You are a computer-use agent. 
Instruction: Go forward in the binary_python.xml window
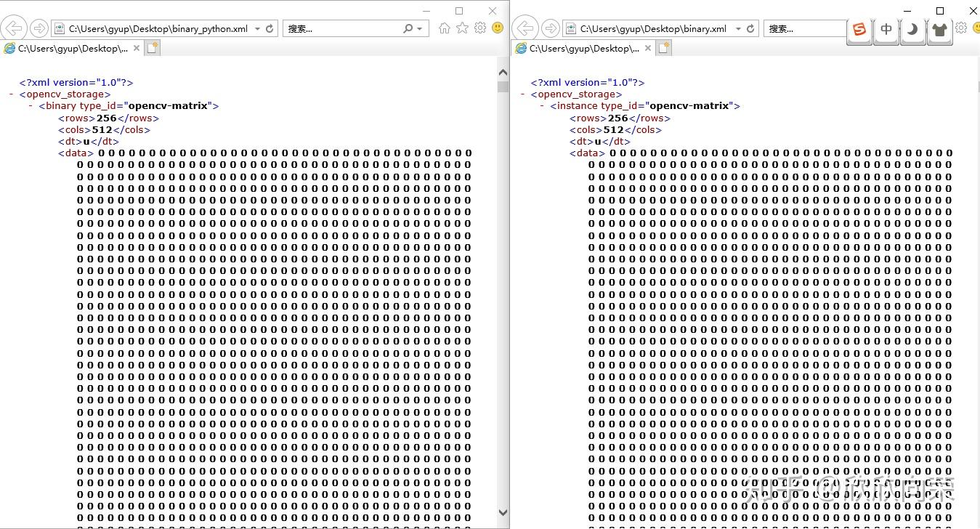click(39, 28)
